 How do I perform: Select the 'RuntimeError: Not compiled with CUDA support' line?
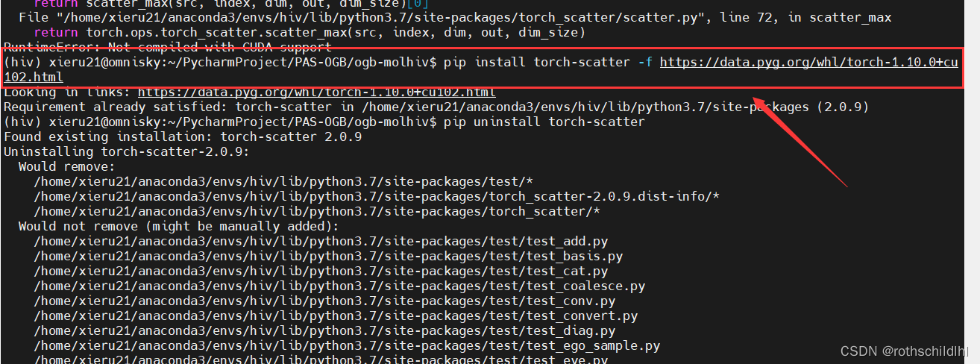168,47
